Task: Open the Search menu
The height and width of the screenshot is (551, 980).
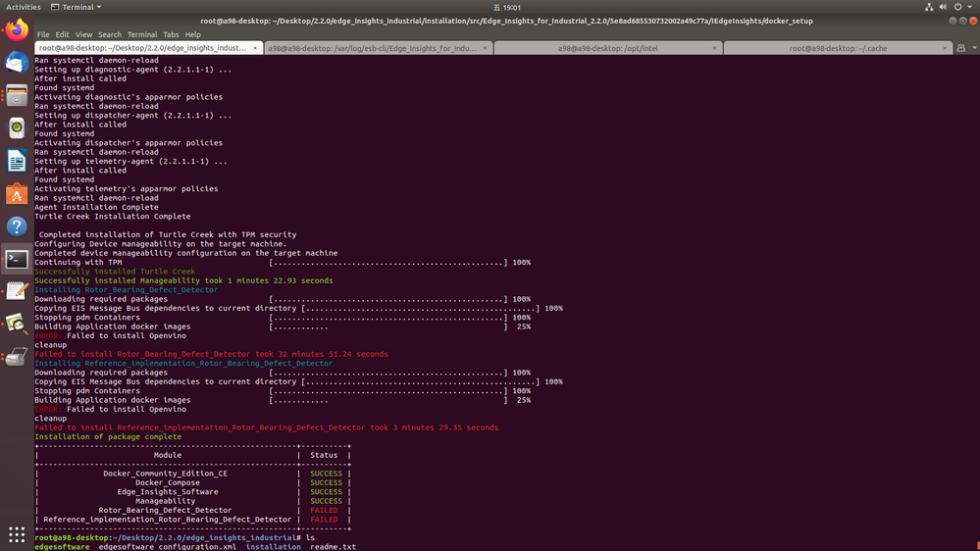Action: 109,34
